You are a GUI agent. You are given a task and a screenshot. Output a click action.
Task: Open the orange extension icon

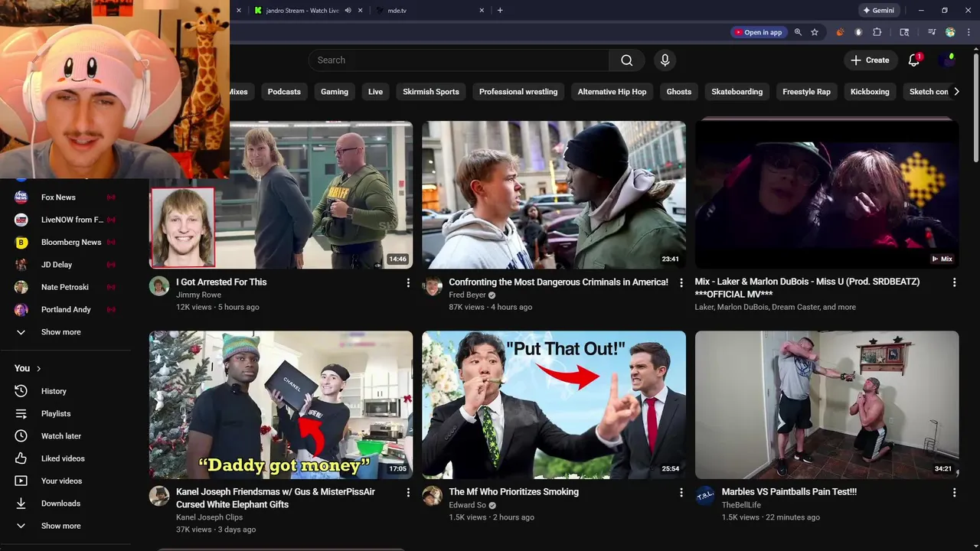(x=840, y=32)
